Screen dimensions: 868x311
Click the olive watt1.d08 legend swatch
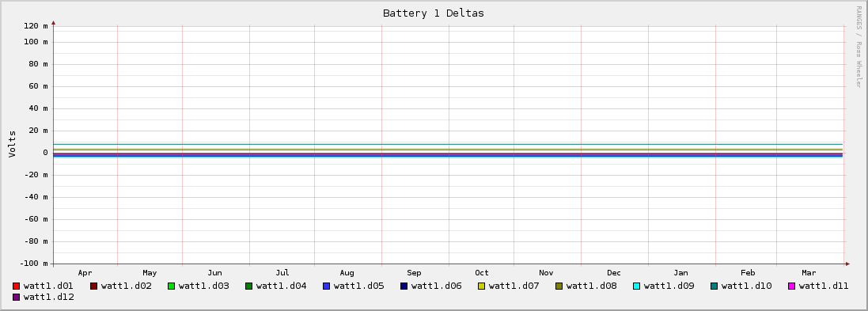pos(559,286)
